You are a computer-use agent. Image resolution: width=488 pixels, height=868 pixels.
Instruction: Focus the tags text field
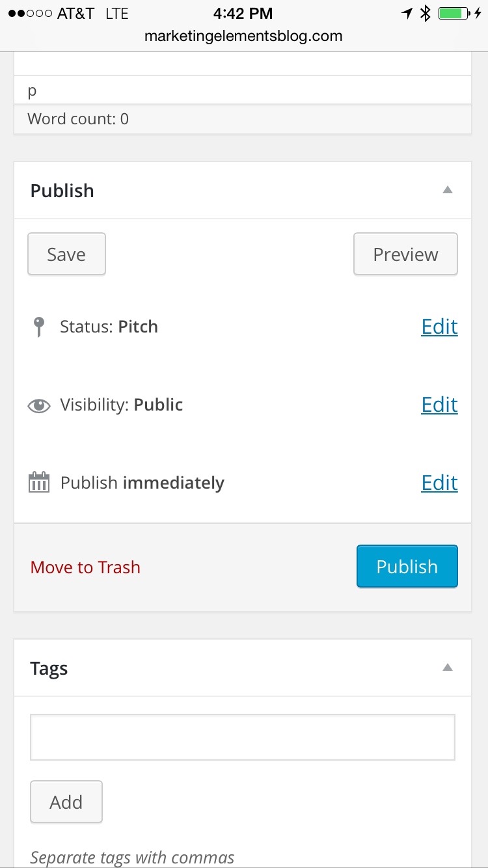pos(242,737)
